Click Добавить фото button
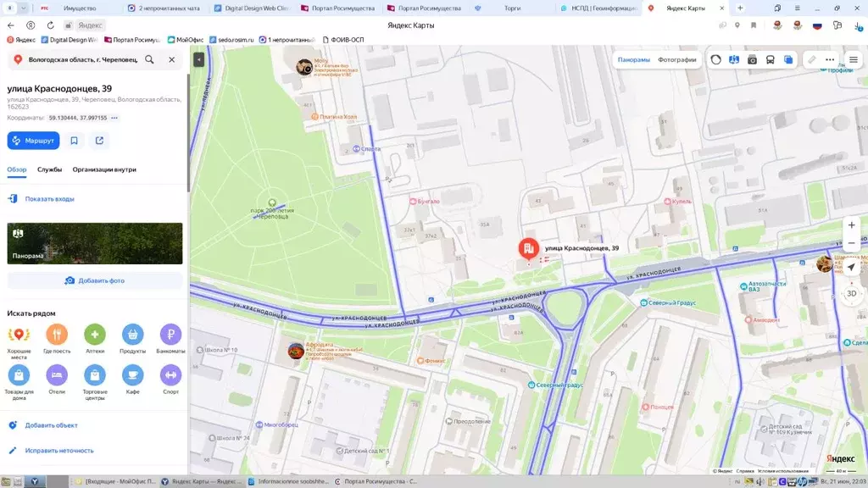The image size is (868, 488). click(x=95, y=280)
